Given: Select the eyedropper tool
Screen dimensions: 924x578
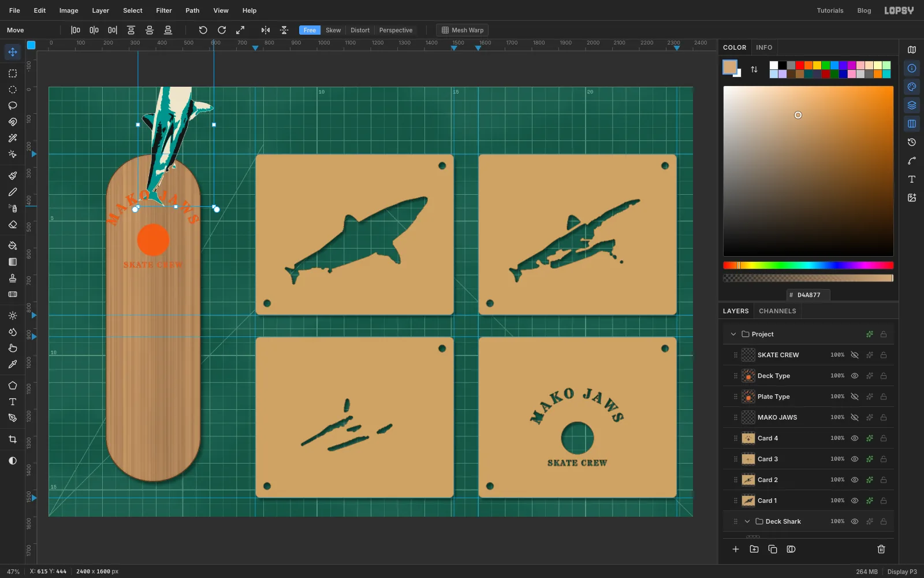Looking at the screenshot, I should click(x=13, y=364).
